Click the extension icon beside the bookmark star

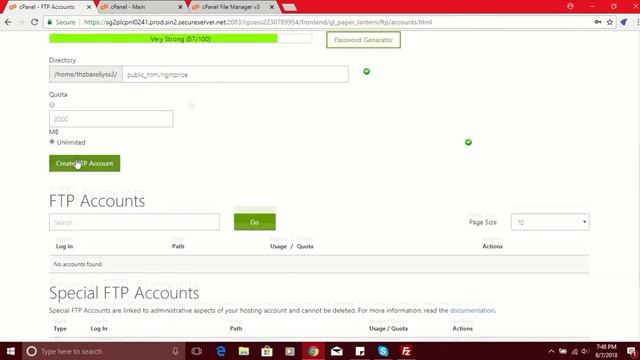(x=624, y=22)
